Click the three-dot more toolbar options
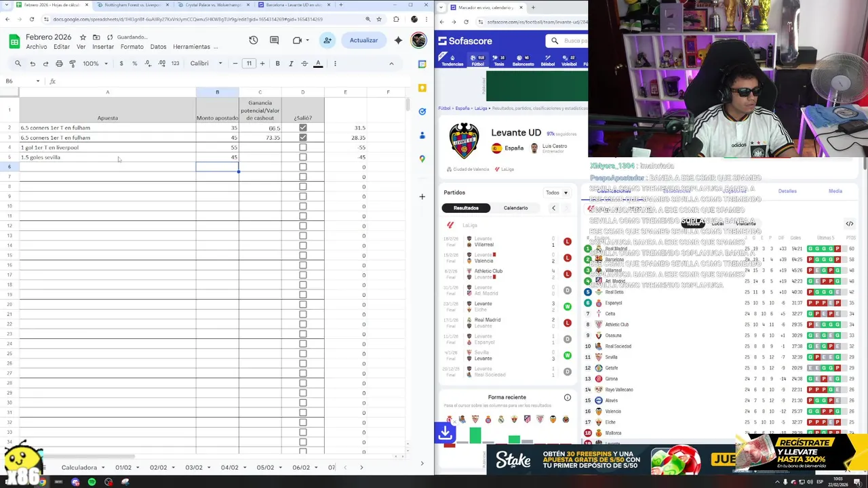The width and height of the screenshot is (868, 488). click(x=335, y=64)
